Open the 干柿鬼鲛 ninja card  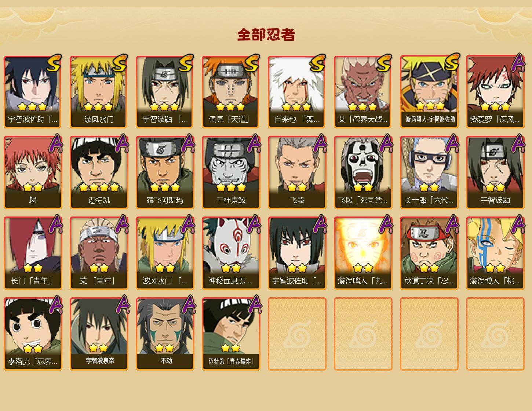[231, 172]
